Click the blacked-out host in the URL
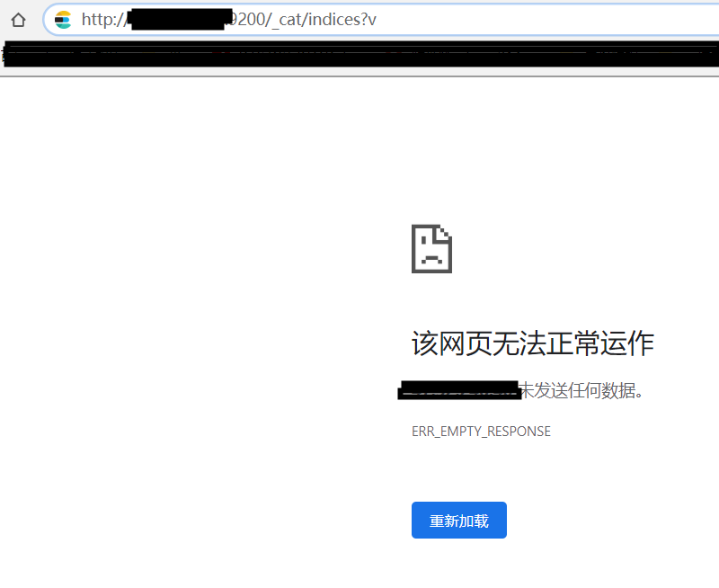This screenshot has width=719, height=588. pos(175,20)
